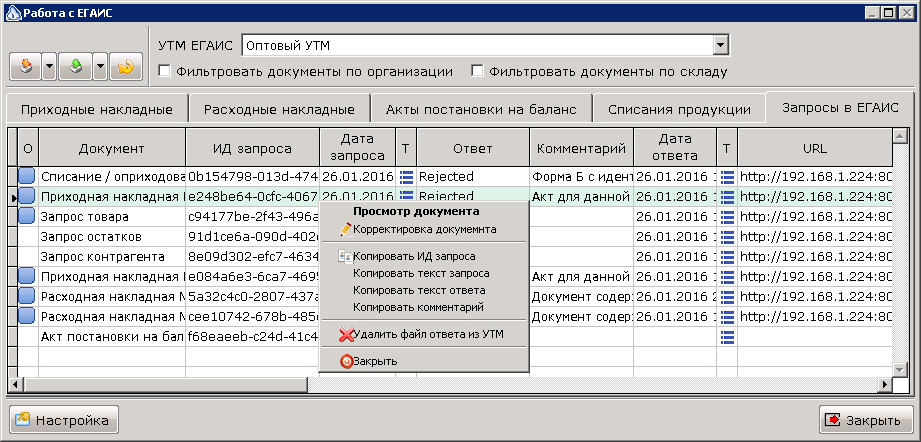Click response list icon of Расходная накладная cee10742 row

click(x=727, y=316)
